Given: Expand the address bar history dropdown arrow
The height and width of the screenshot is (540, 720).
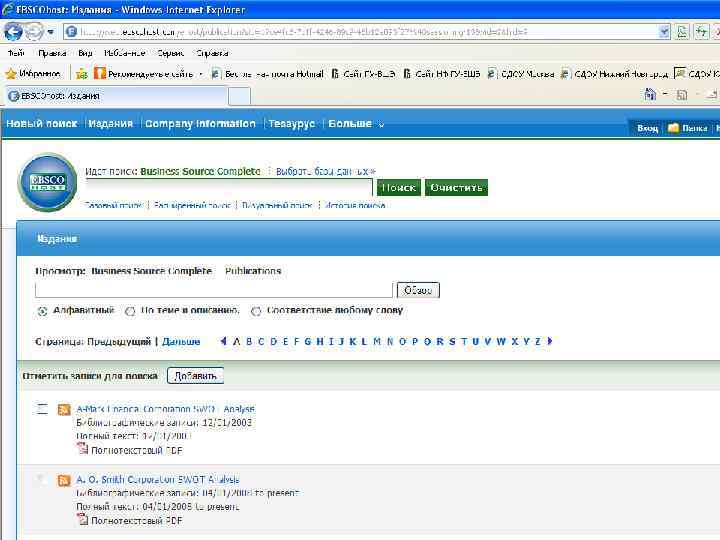Looking at the screenshot, I should point(664,32).
